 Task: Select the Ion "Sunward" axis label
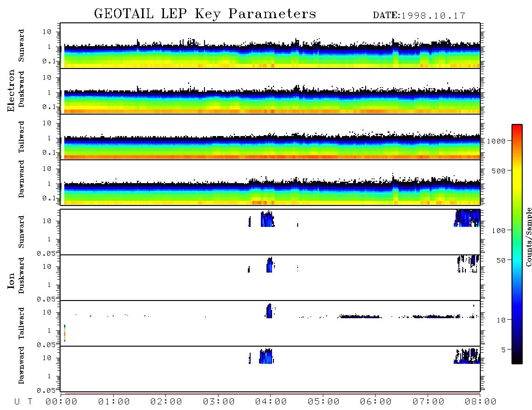[x=21, y=232]
